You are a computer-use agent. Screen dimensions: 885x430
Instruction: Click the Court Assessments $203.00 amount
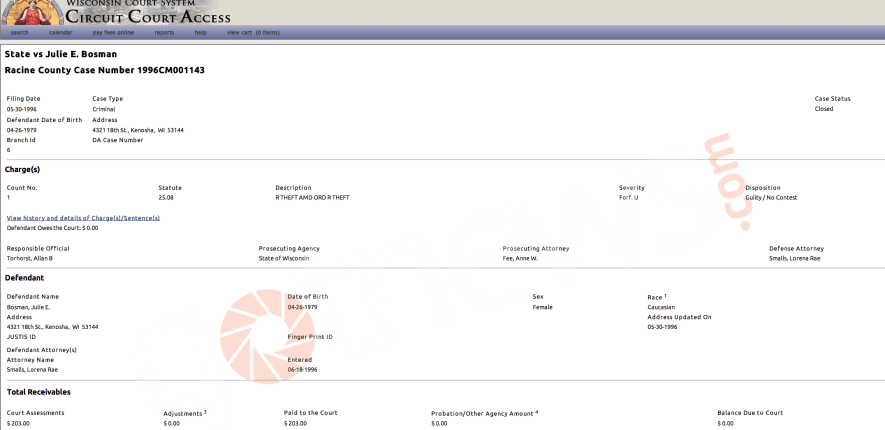pos(19,424)
